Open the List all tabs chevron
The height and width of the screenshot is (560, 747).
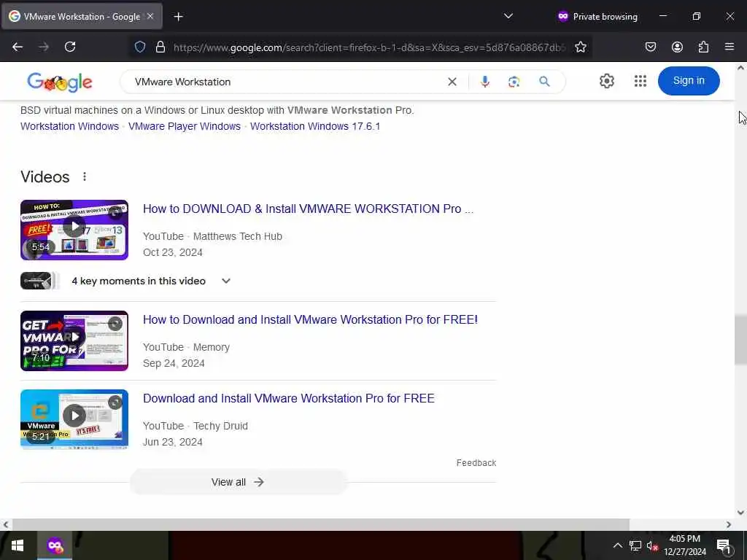pyautogui.click(x=508, y=16)
